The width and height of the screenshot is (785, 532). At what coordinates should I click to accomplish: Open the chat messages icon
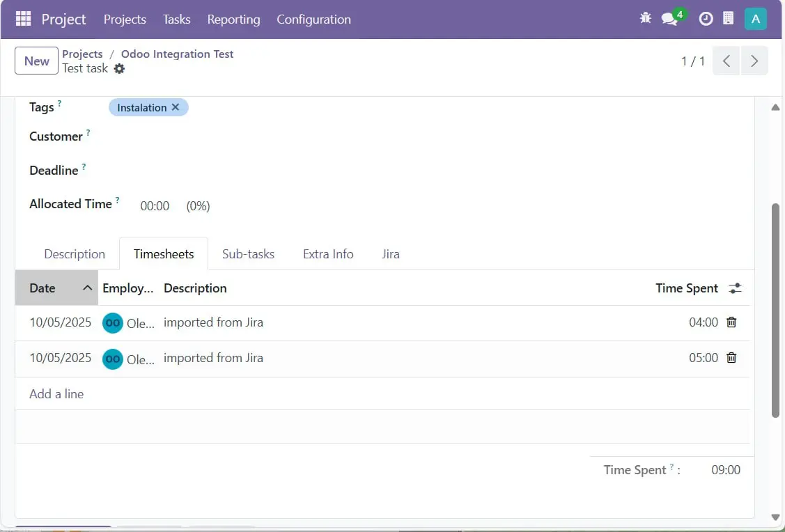coord(669,19)
